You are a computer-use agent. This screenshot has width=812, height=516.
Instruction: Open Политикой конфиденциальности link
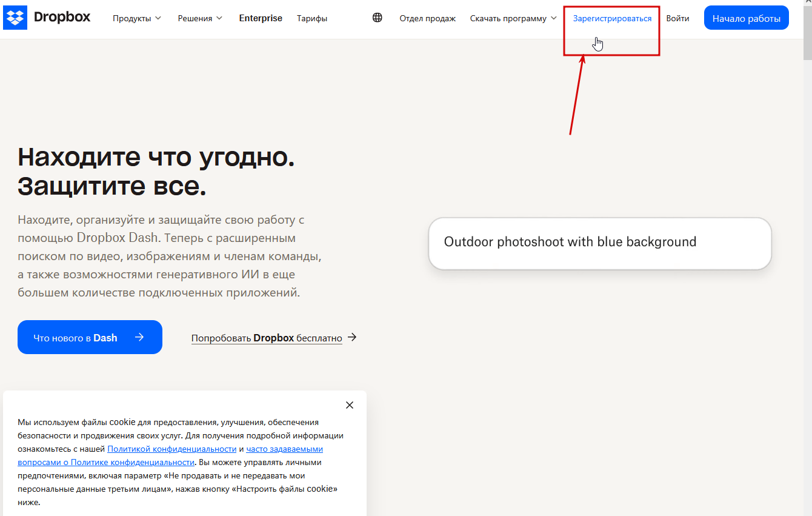[172, 449]
